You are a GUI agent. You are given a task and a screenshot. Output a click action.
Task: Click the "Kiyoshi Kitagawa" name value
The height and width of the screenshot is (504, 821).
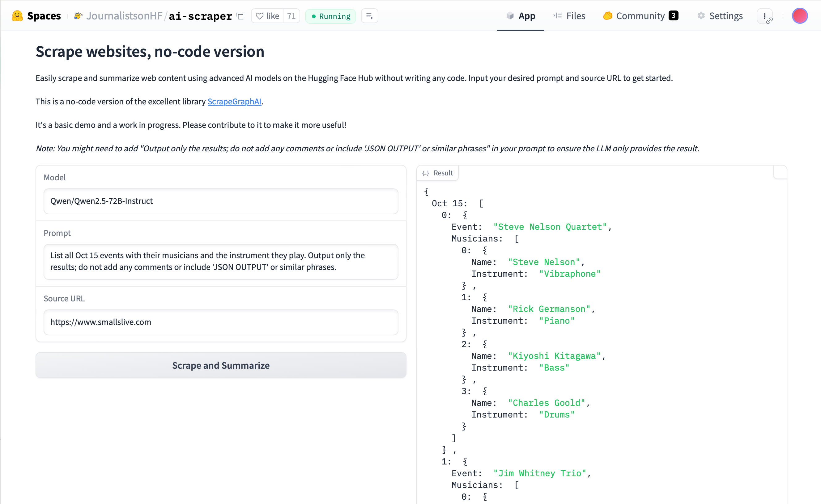(x=554, y=356)
